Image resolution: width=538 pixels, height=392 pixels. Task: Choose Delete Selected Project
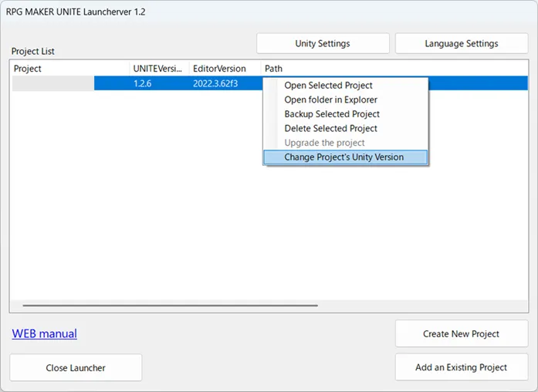tap(330, 128)
